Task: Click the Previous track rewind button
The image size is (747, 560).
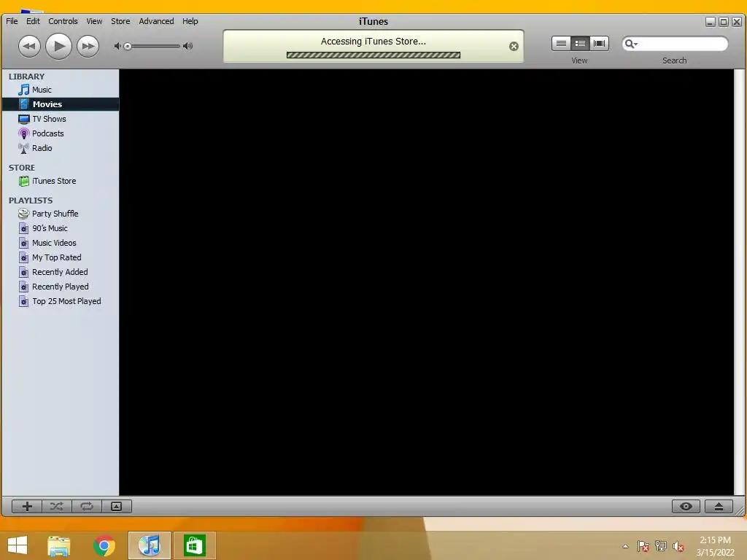Action: pyautogui.click(x=29, y=46)
